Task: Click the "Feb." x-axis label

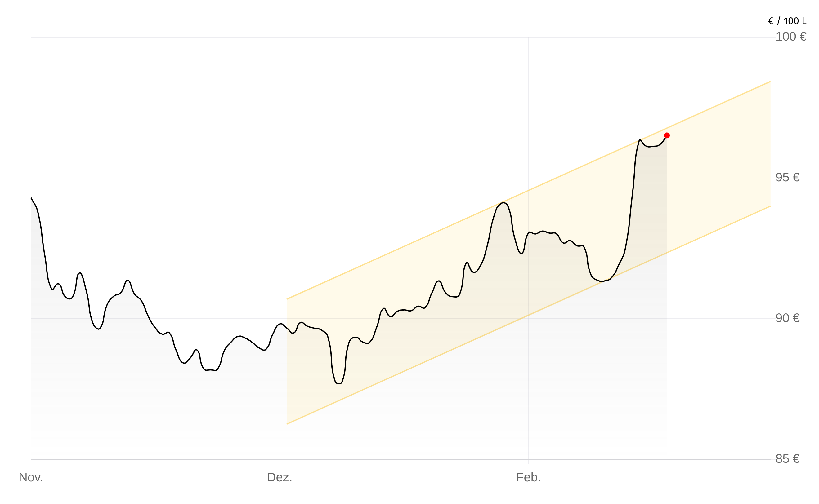Action: pyautogui.click(x=528, y=477)
